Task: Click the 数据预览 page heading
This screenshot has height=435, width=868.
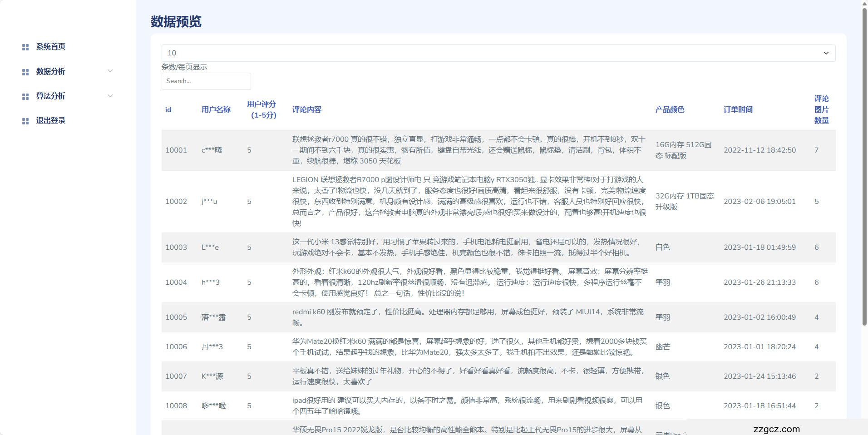Action: (176, 22)
